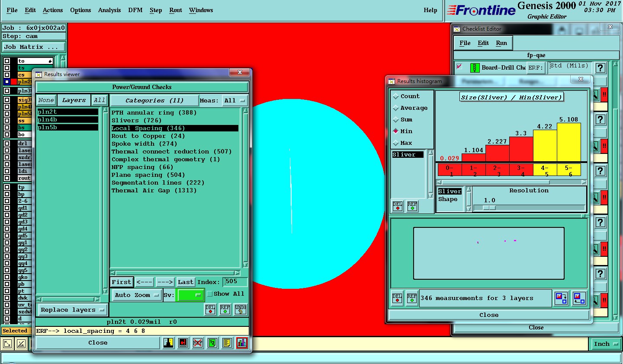Click the DEL icon in Results viewer

tap(210, 309)
